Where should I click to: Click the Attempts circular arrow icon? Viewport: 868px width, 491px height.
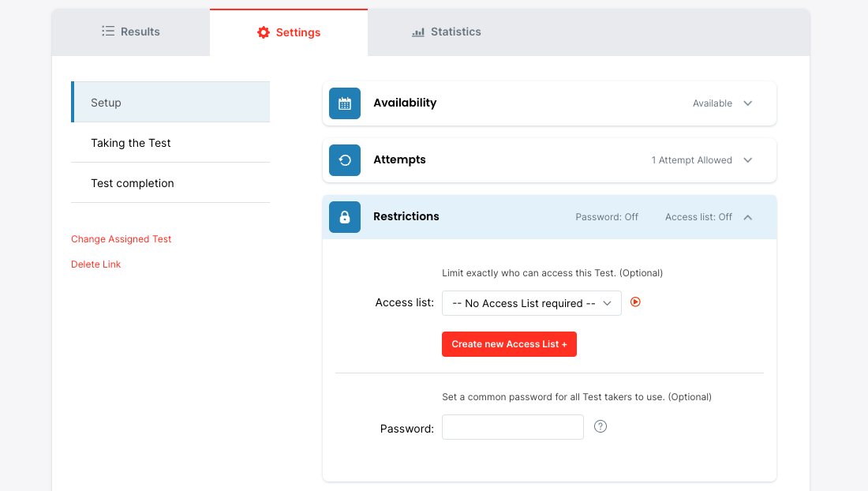pos(345,160)
